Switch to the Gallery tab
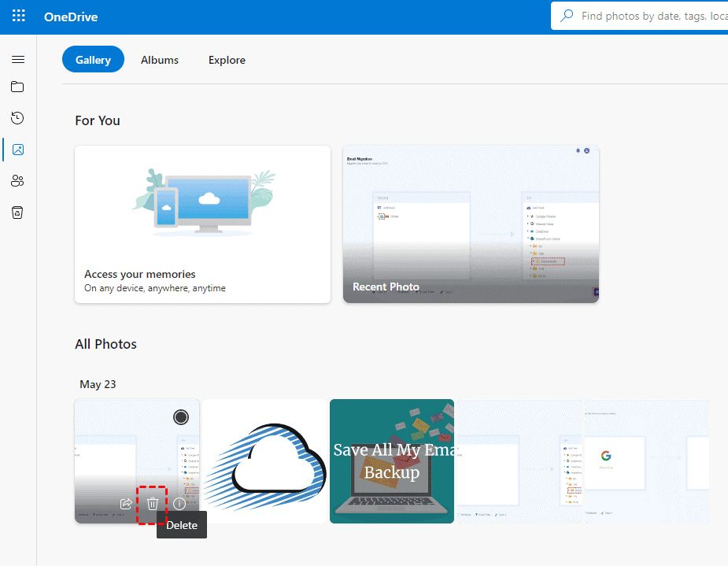Screen dimensions: 728x566 click(93, 60)
